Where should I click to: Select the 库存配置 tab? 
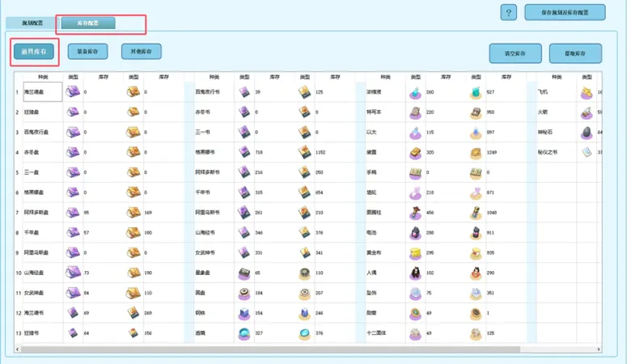[x=87, y=23]
